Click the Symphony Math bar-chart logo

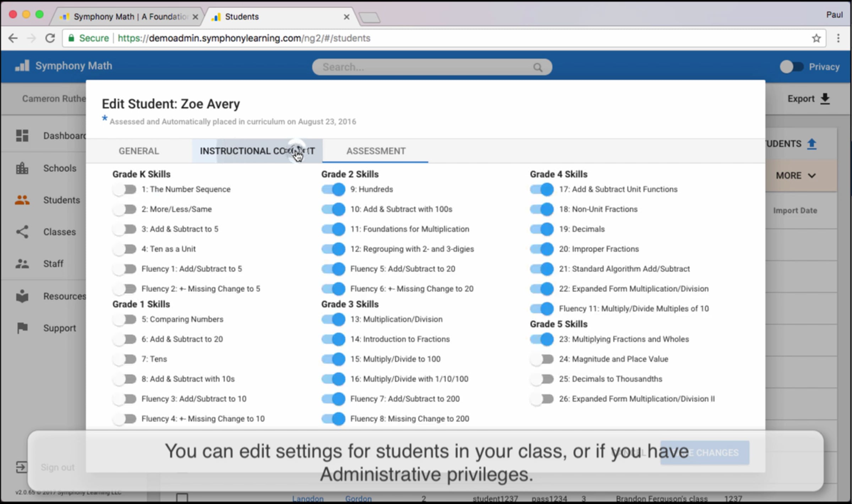point(22,66)
